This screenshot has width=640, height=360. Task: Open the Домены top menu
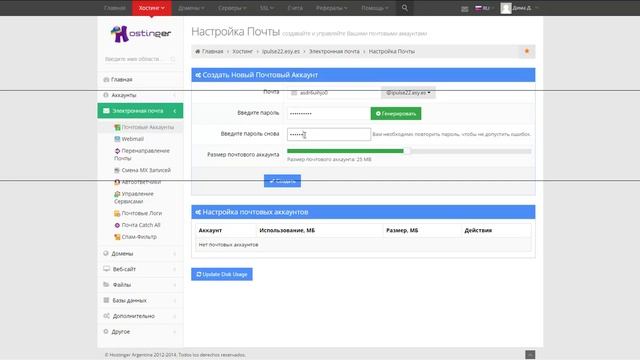point(191,8)
